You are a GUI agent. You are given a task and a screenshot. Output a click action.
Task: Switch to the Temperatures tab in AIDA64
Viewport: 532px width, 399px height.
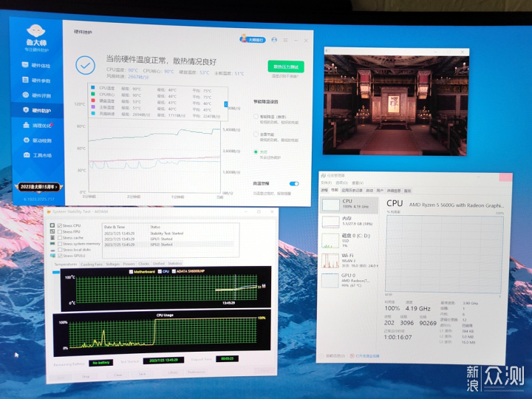(66, 265)
